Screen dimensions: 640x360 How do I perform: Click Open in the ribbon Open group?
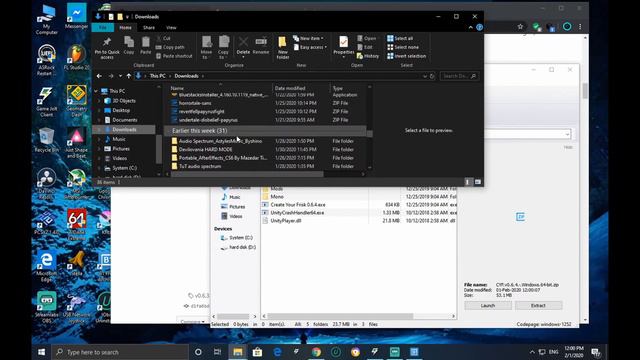(367, 38)
